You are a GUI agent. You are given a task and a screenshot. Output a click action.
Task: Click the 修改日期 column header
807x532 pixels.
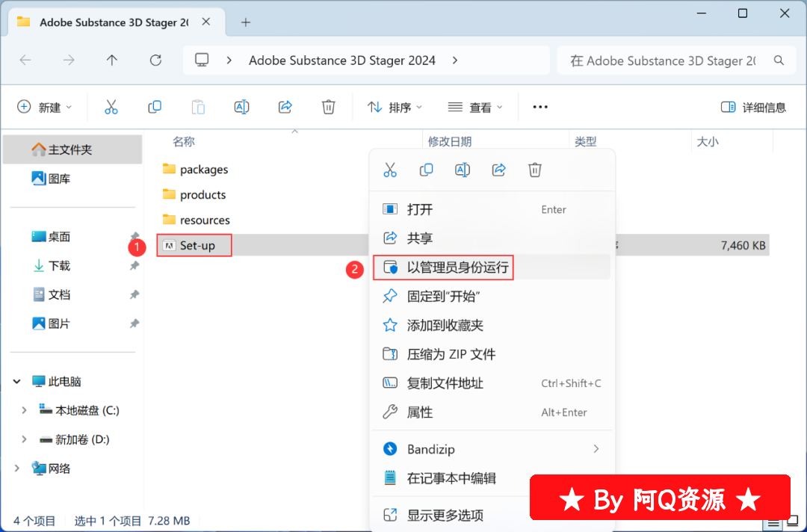450,142
